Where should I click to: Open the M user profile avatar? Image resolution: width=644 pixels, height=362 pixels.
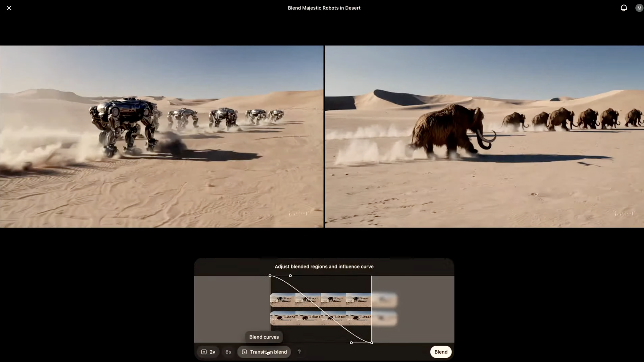639,8
